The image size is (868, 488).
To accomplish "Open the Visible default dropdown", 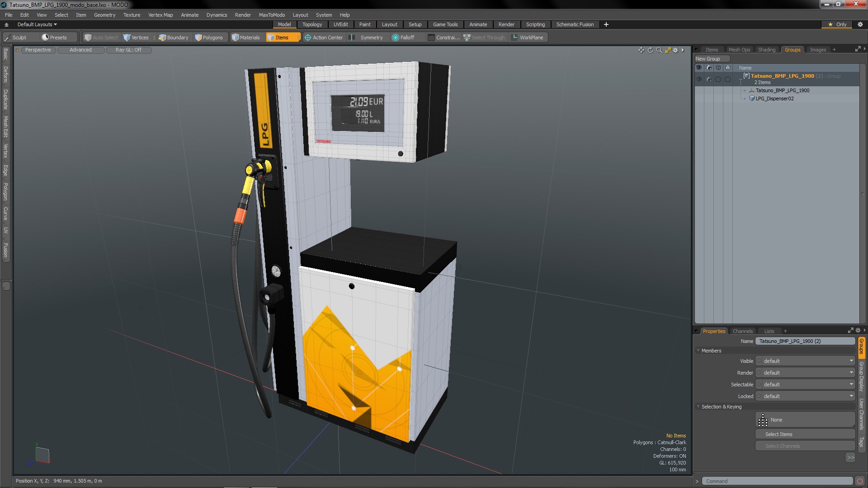I will pos(808,361).
